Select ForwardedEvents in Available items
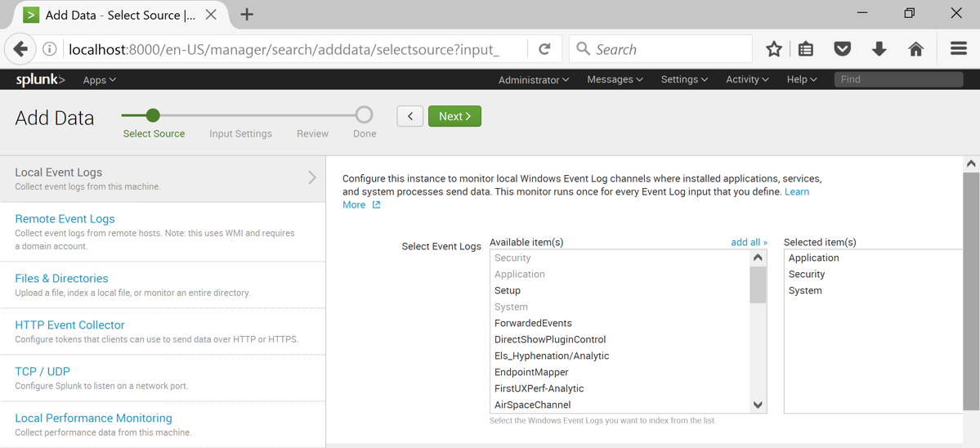The image size is (980, 448). (533, 323)
